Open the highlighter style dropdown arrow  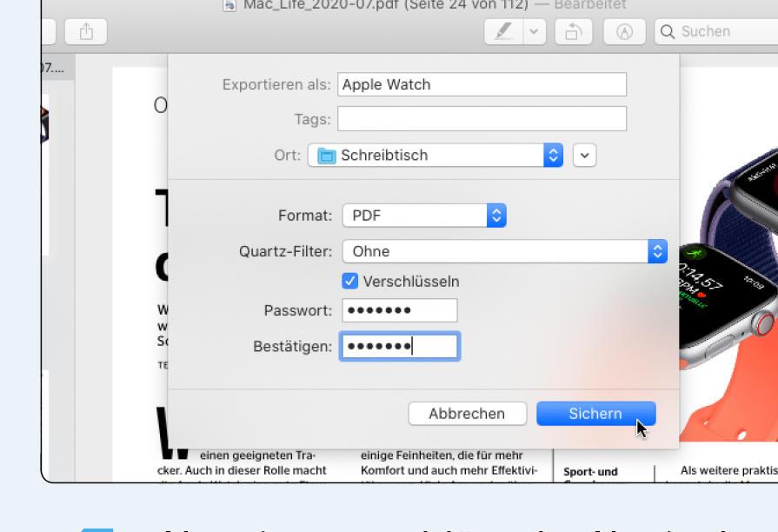pos(535,32)
